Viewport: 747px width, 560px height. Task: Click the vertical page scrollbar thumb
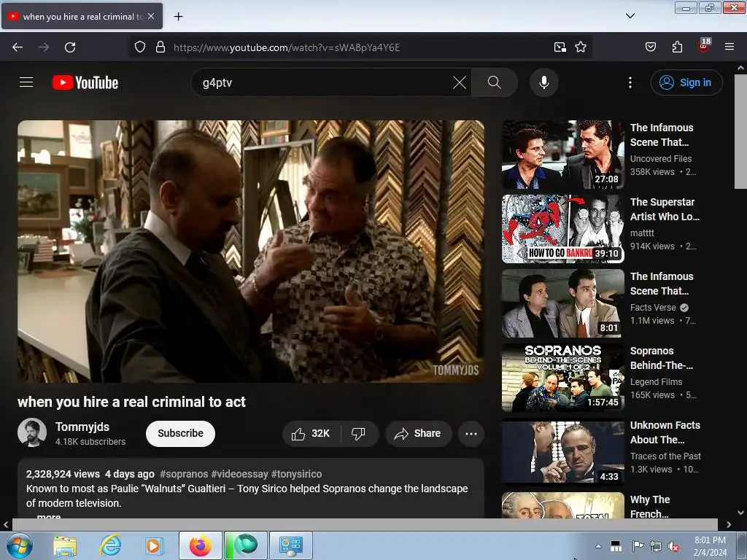coord(740,132)
